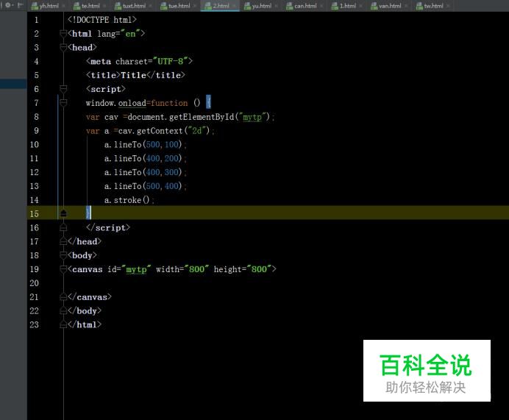Click the <!DOCTYPE html> declaration text
Viewport: 509px width, 420px height.
tap(102, 20)
